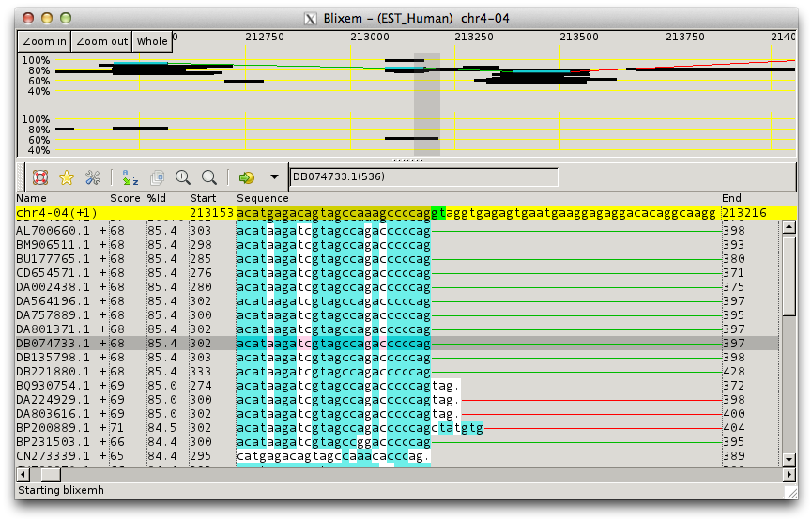Click the 212750 ruler label
Screen dimensions: 812x521
pyautogui.click(x=265, y=37)
